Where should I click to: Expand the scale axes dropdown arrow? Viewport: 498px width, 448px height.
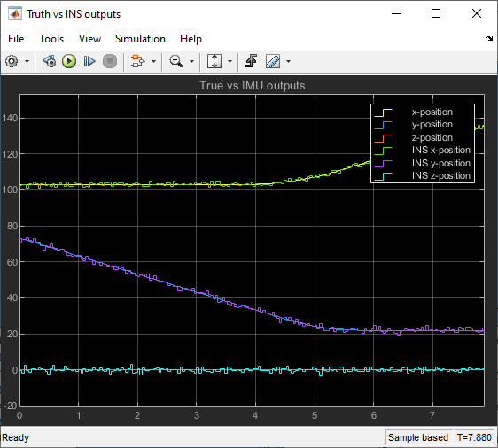230,62
